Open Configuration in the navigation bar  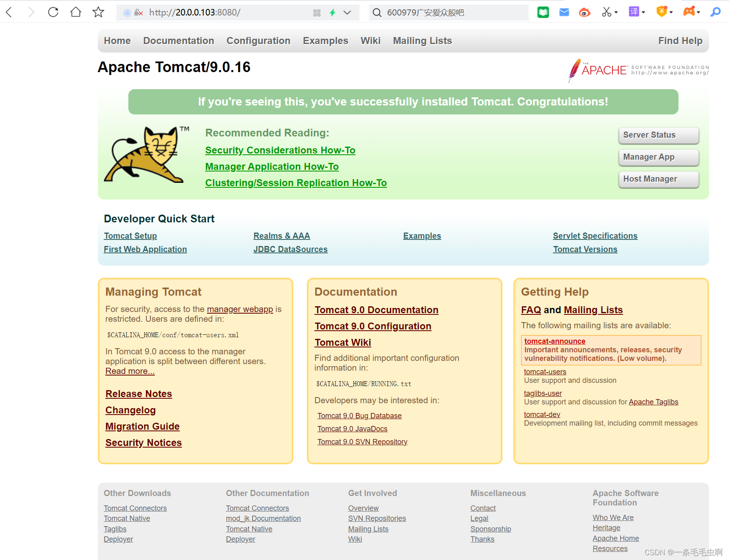258,41
